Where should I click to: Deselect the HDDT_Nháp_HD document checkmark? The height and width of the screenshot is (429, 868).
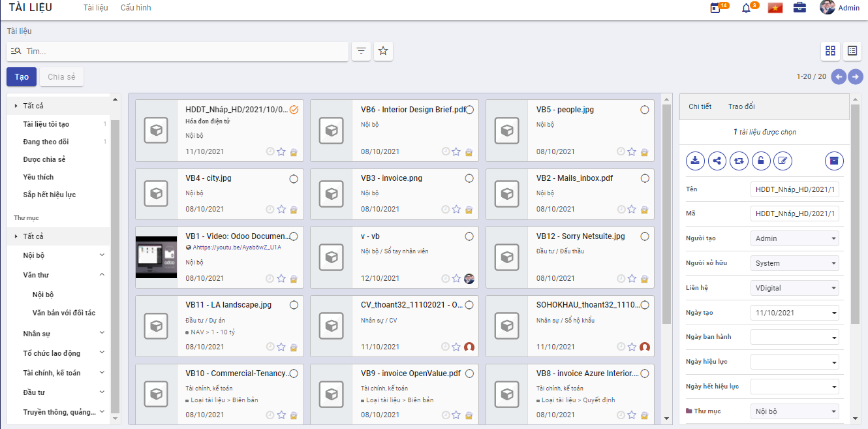pos(294,110)
